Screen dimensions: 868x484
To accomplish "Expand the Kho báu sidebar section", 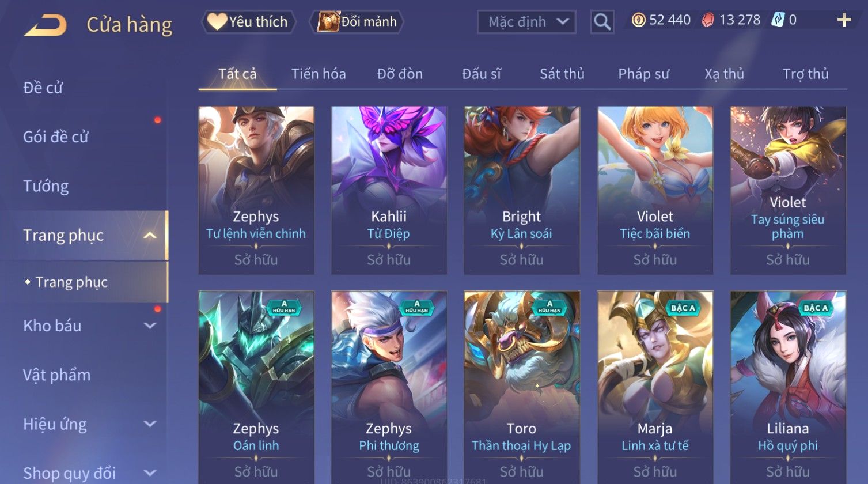I will 150,326.
